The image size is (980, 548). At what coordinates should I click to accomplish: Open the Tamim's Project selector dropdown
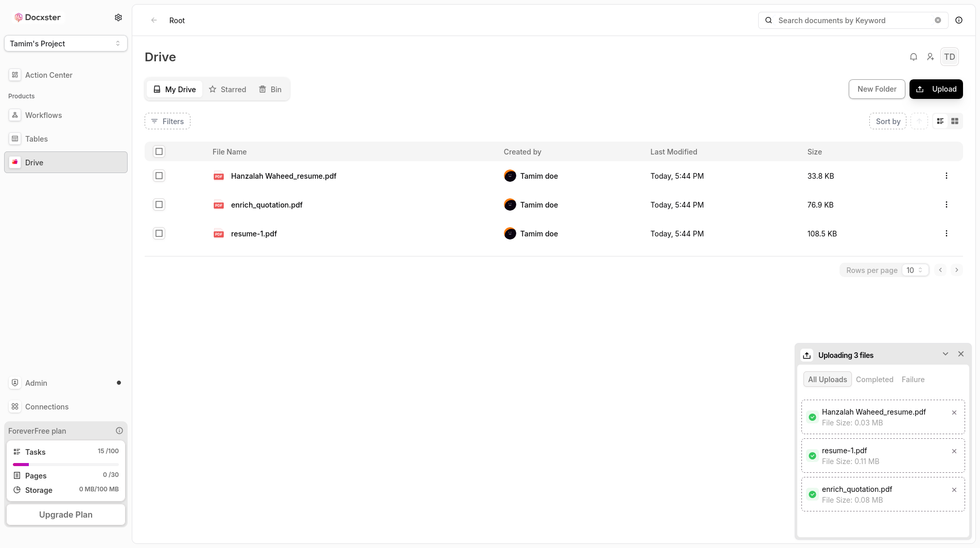66,43
